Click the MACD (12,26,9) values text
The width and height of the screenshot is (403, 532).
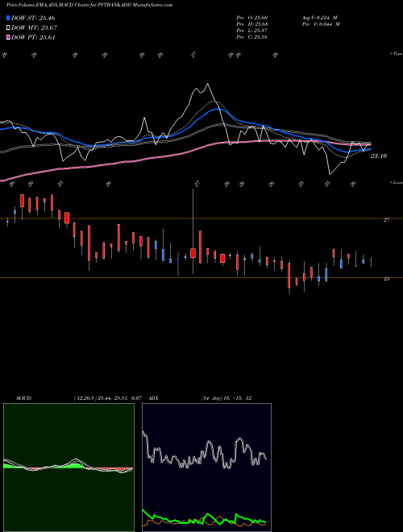(x=107, y=398)
